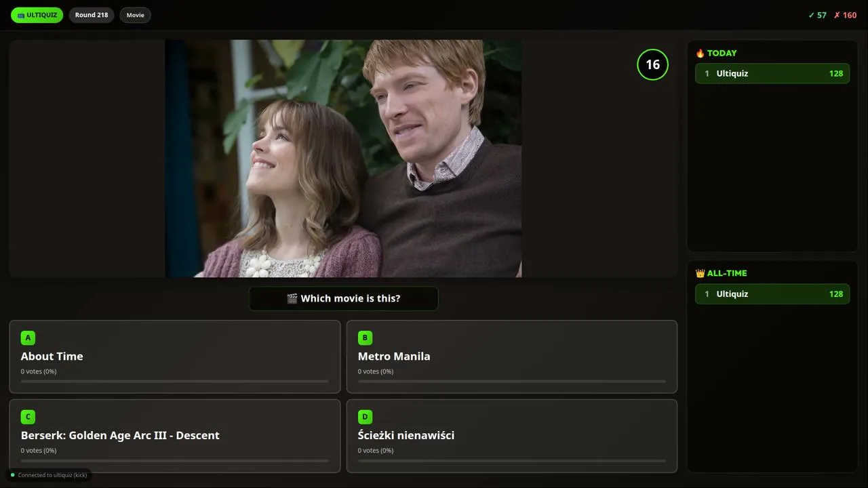Viewport: 868px width, 488px height.
Task: Click the ALL-TIME leaderboard heading
Action: pyautogui.click(x=727, y=273)
